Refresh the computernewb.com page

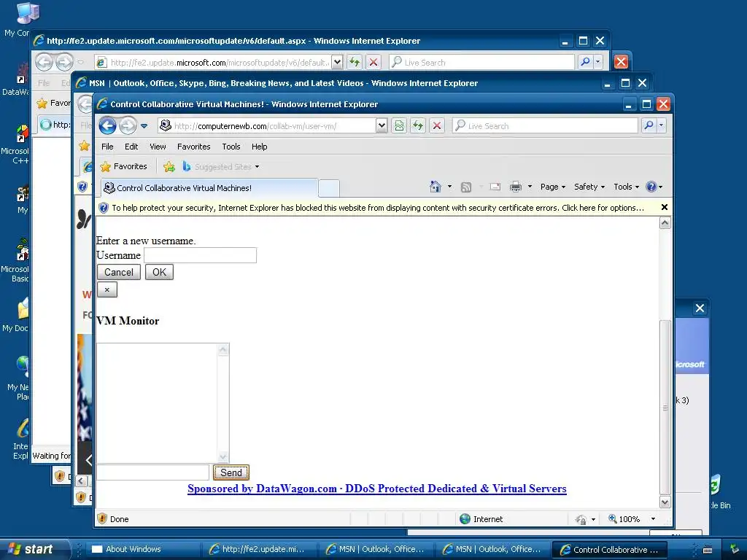coord(418,125)
